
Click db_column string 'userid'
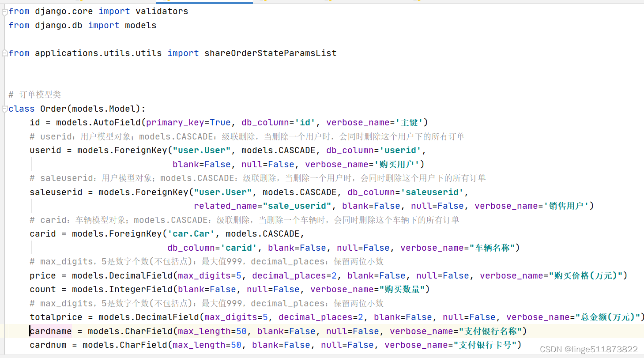tap(401, 151)
